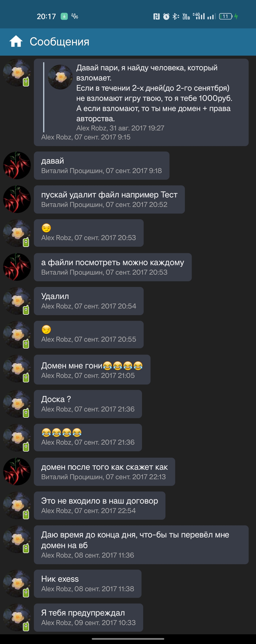Tap the battery indicator in status bar
This screenshot has height=644, width=256.
[x=226, y=17]
